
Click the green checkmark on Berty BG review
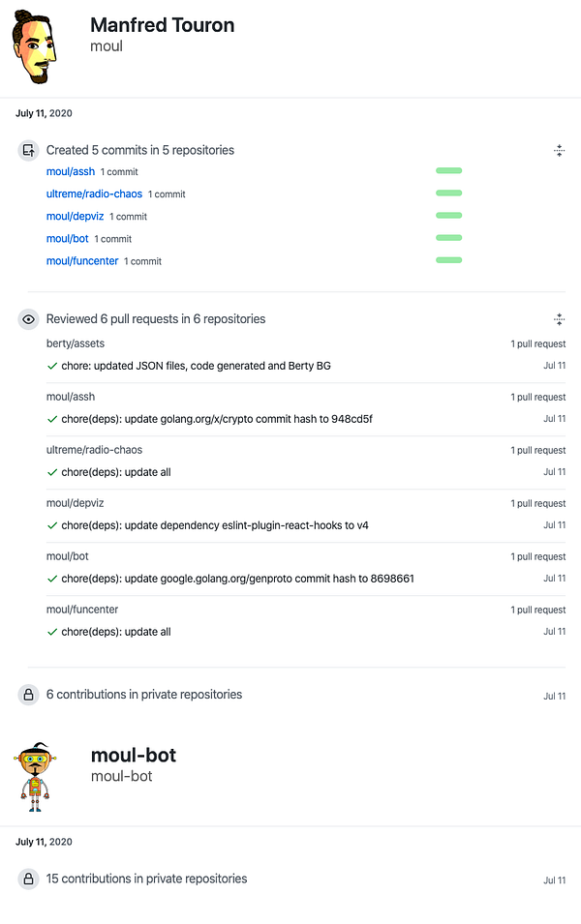click(52, 366)
